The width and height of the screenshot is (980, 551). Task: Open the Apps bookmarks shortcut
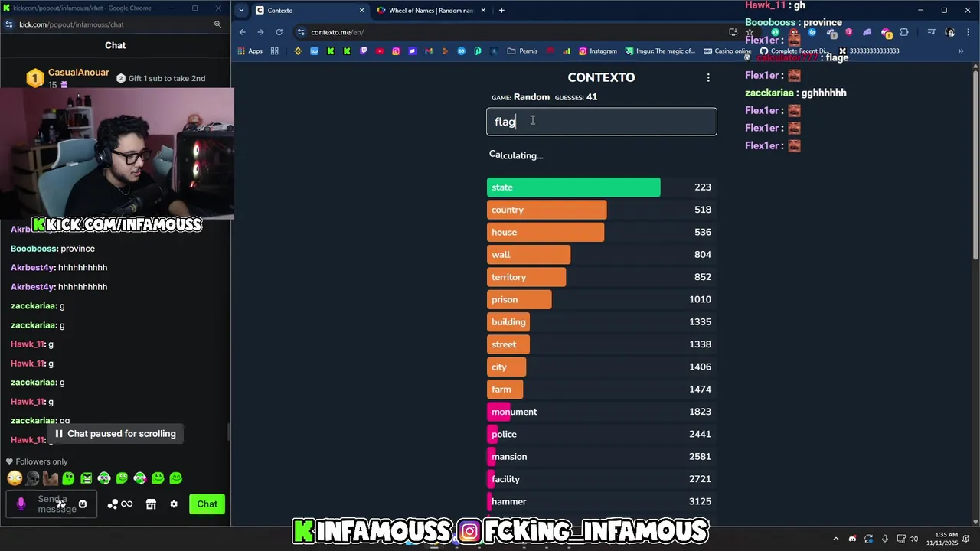point(250,51)
